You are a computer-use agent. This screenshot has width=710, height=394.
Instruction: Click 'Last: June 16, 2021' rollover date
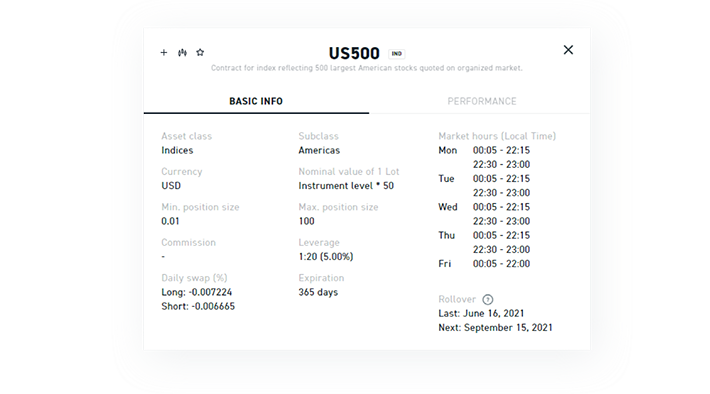point(481,313)
